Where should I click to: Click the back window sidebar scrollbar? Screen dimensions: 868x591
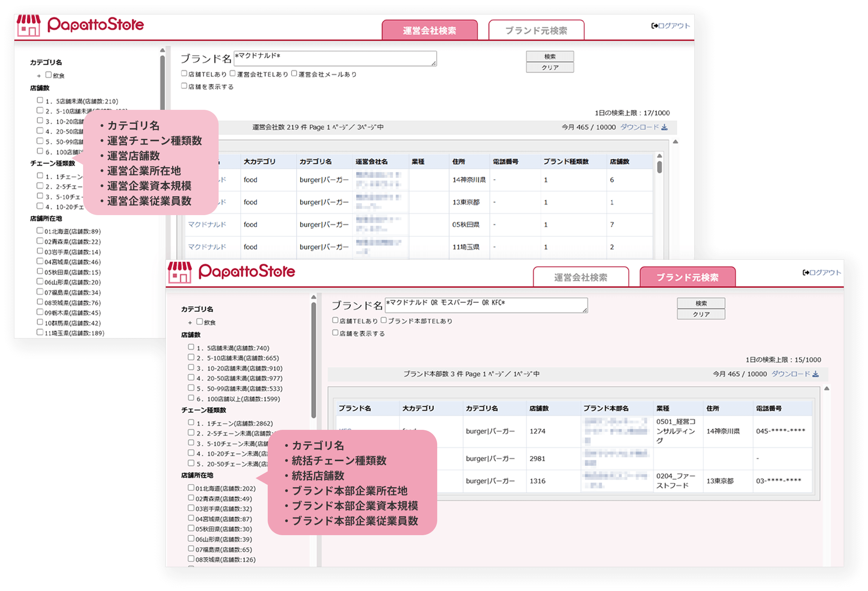click(x=162, y=83)
